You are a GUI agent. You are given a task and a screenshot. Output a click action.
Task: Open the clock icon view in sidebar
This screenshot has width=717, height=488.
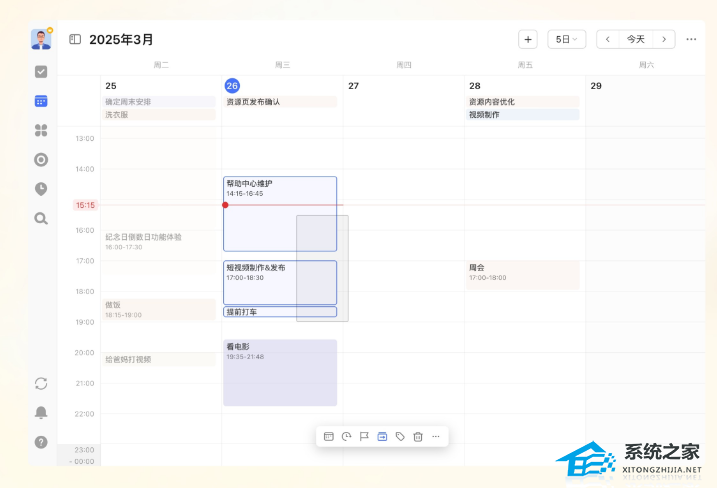[41, 188]
